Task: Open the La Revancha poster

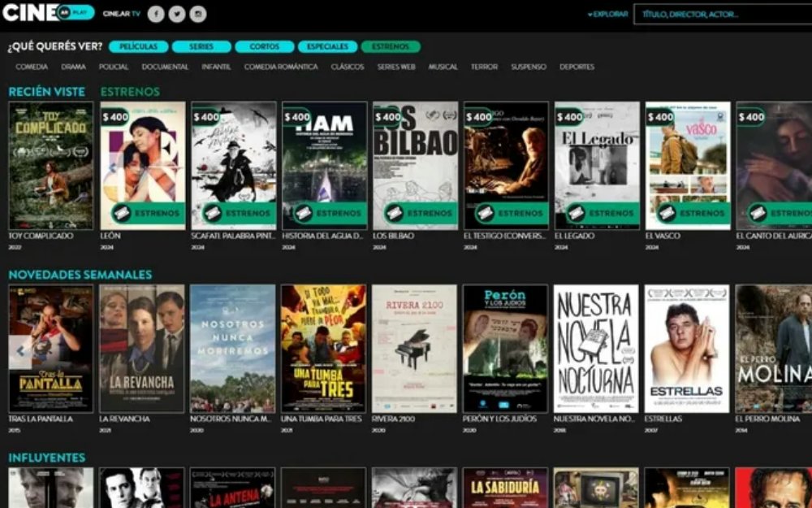Action: (x=142, y=349)
